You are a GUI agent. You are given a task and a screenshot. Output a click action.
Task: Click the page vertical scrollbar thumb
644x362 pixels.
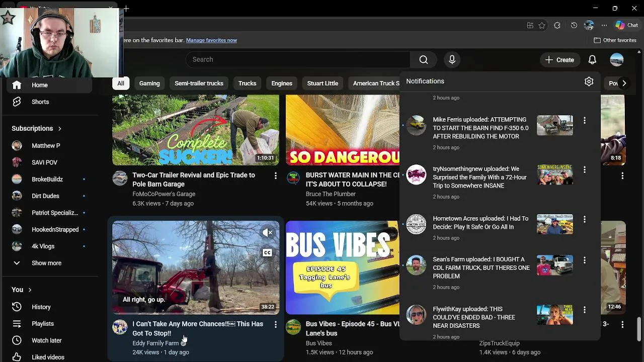(x=639, y=329)
